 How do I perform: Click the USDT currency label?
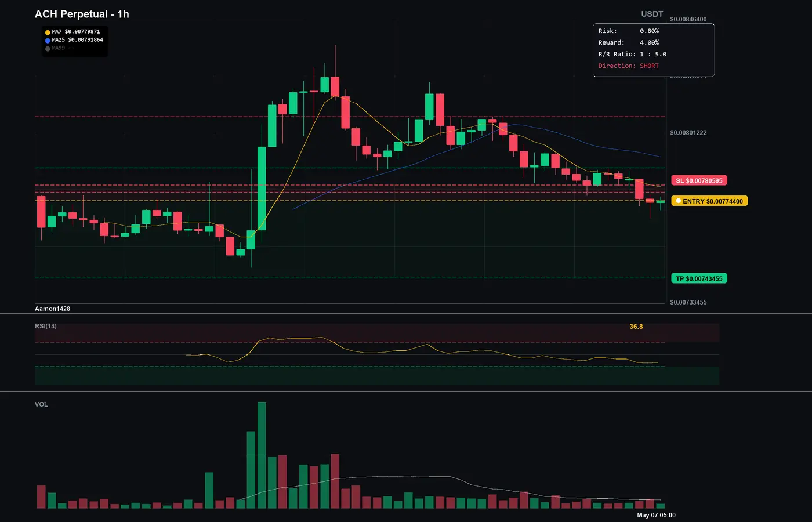(652, 14)
